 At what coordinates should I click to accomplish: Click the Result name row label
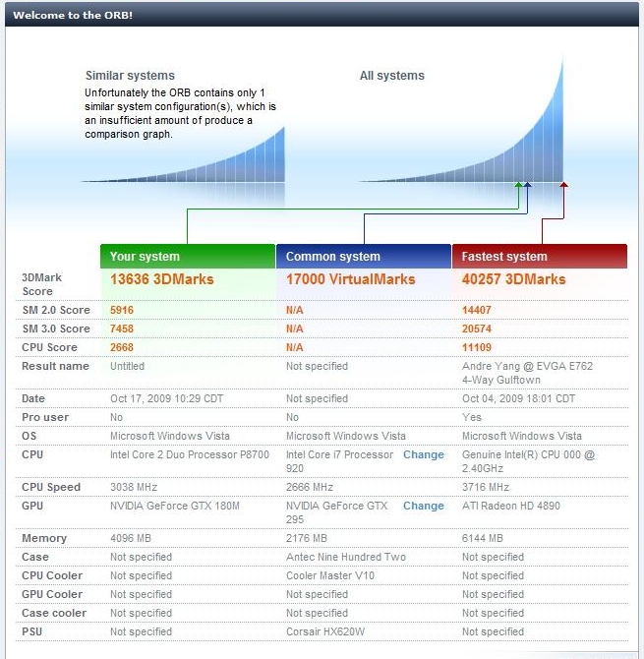(55, 366)
